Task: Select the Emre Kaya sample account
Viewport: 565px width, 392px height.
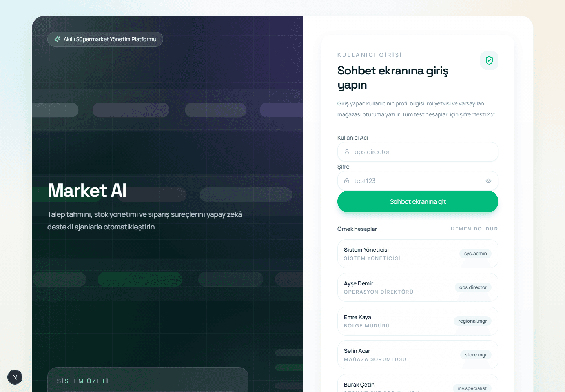Action: 418,321
